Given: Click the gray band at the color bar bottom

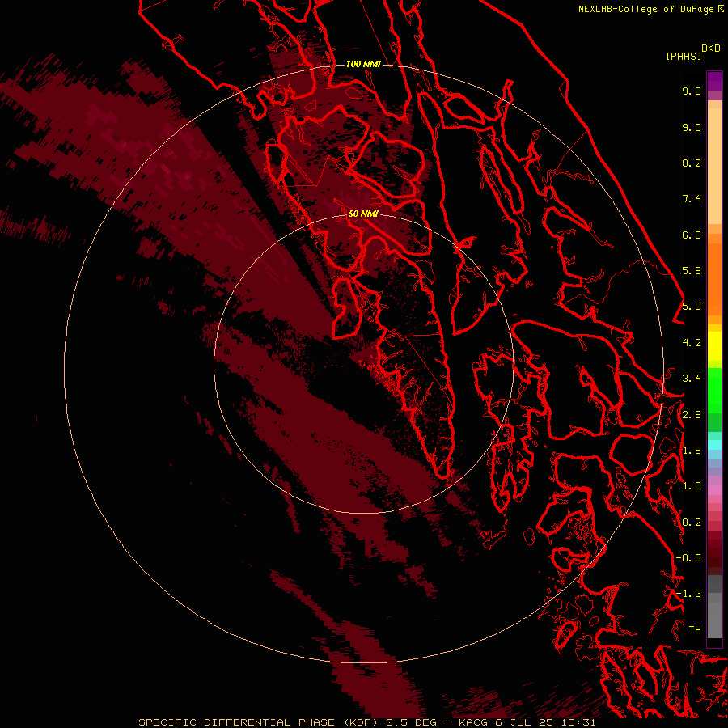Looking at the screenshot, I should tap(714, 617).
